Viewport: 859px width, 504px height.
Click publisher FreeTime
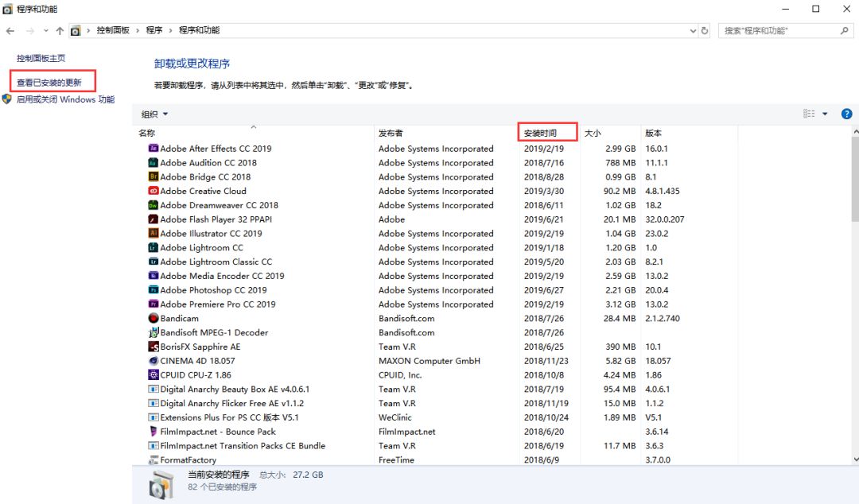pos(396,460)
